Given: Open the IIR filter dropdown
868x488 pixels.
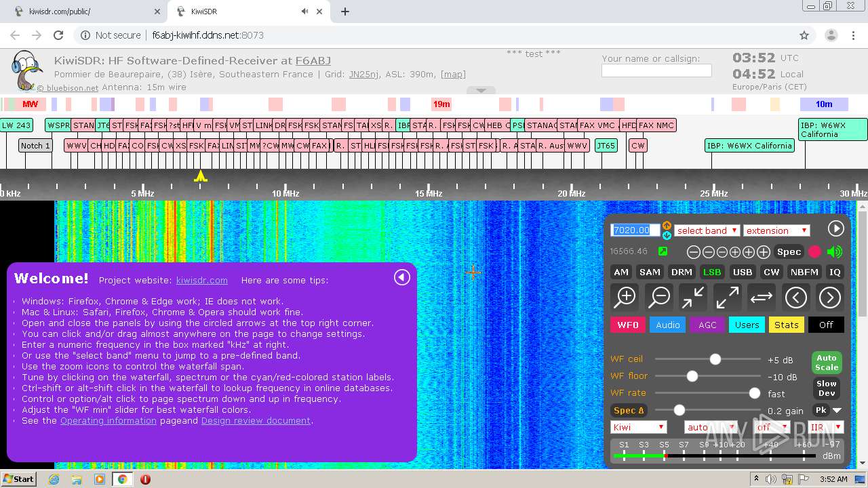Looking at the screenshot, I should (825, 427).
